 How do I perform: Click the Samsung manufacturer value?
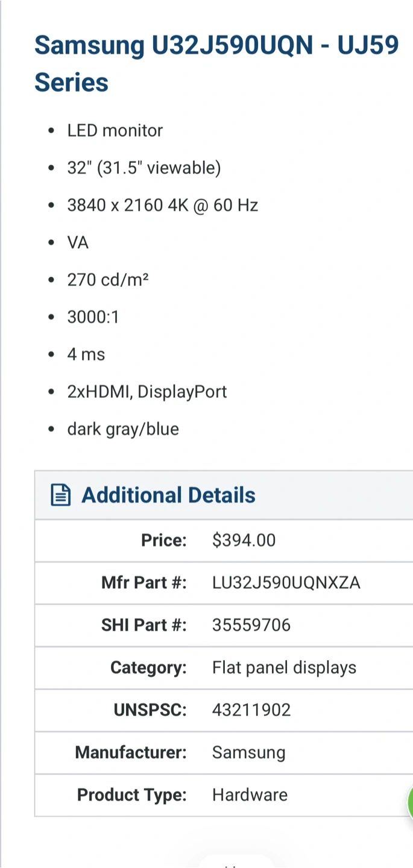tap(248, 752)
